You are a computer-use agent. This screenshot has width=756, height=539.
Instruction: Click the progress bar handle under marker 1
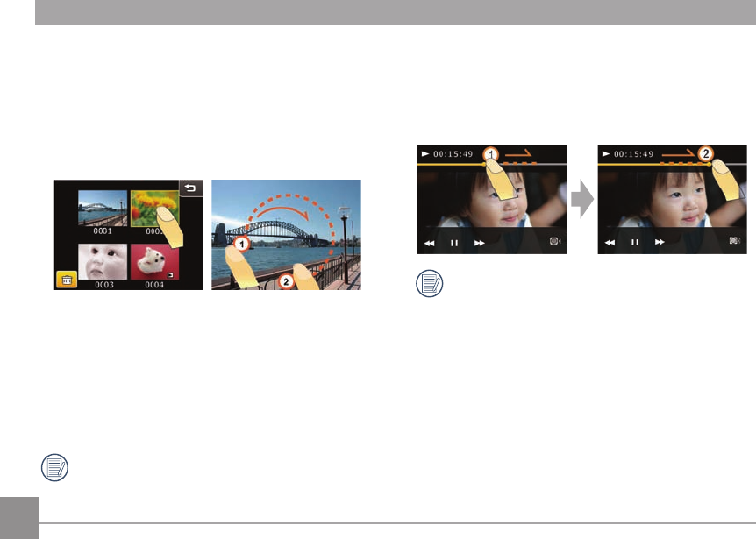point(484,164)
